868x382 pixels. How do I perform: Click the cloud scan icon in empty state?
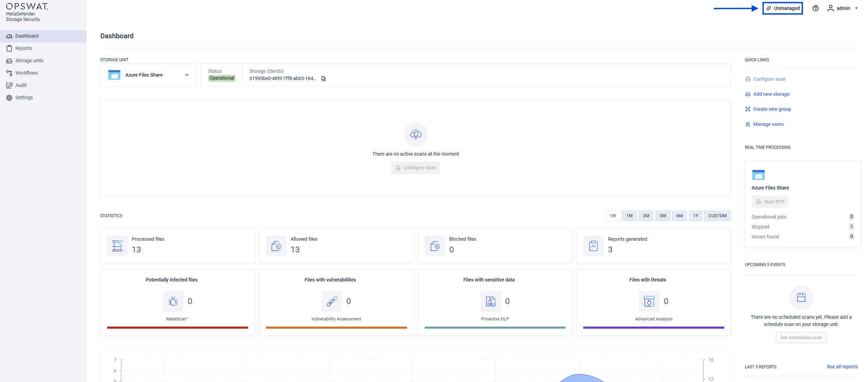click(x=416, y=134)
